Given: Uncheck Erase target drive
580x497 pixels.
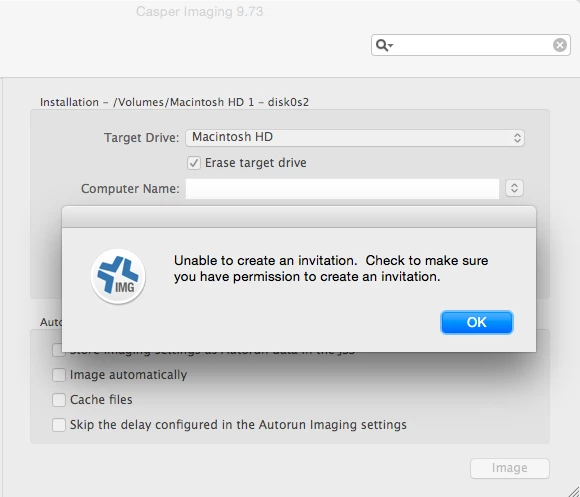Looking at the screenshot, I should (194, 163).
